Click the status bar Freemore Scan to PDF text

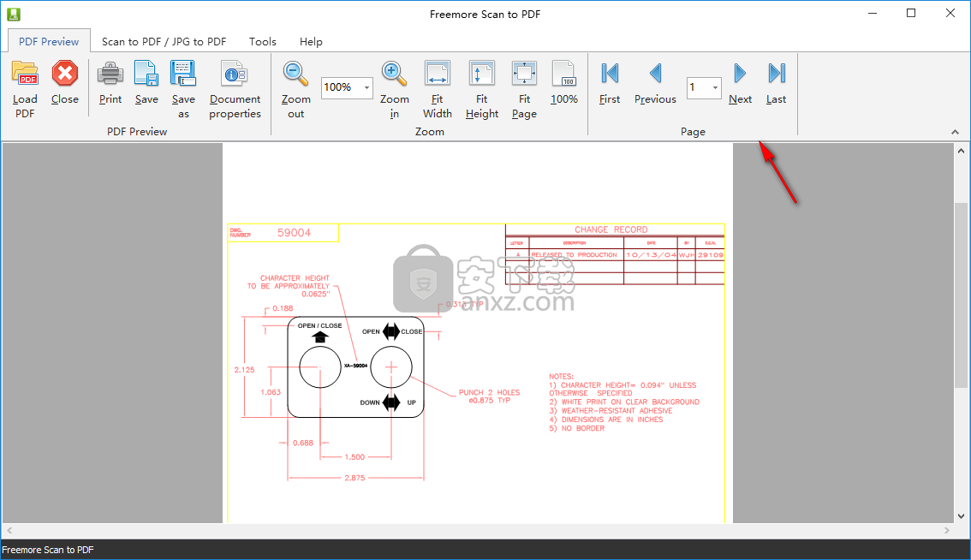[48, 550]
